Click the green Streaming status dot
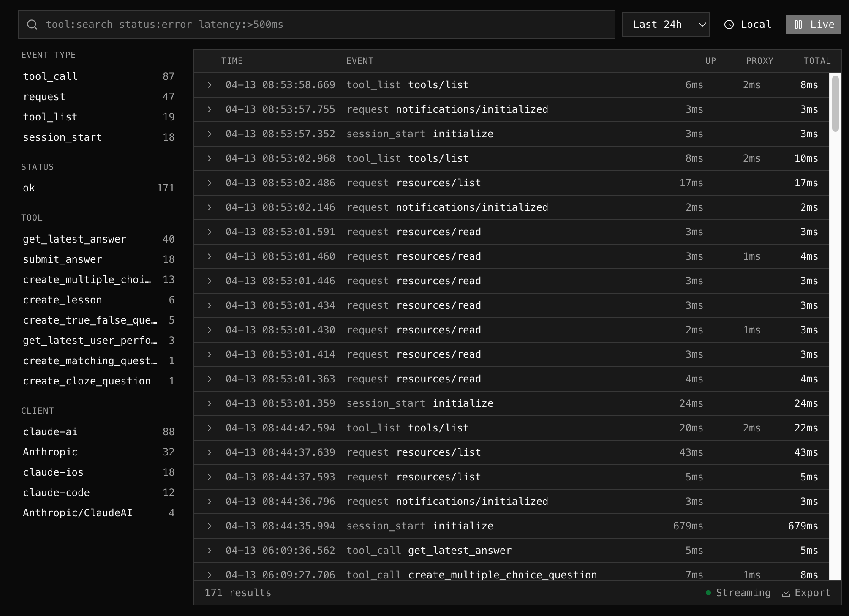849x616 pixels. (708, 593)
